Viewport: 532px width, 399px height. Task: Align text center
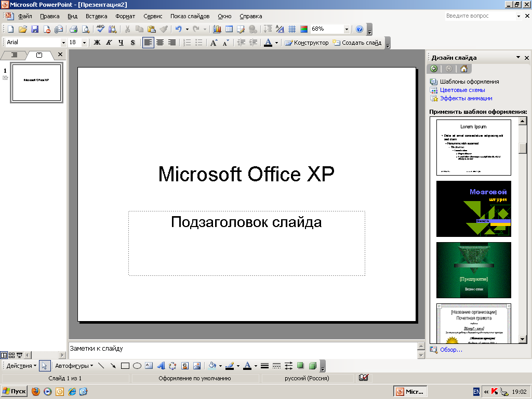click(160, 43)
